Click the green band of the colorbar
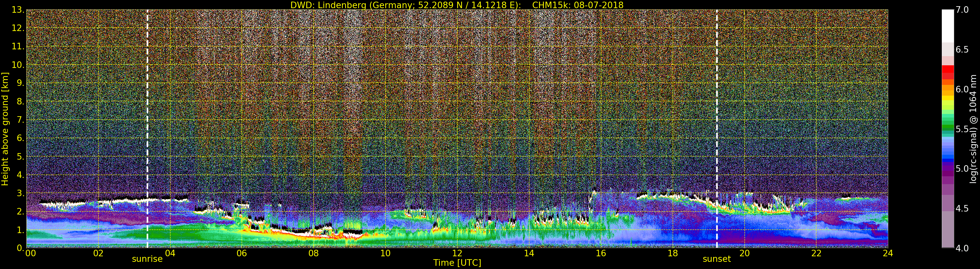This screenshot has width=980, height=269. [x=948, y=126]
